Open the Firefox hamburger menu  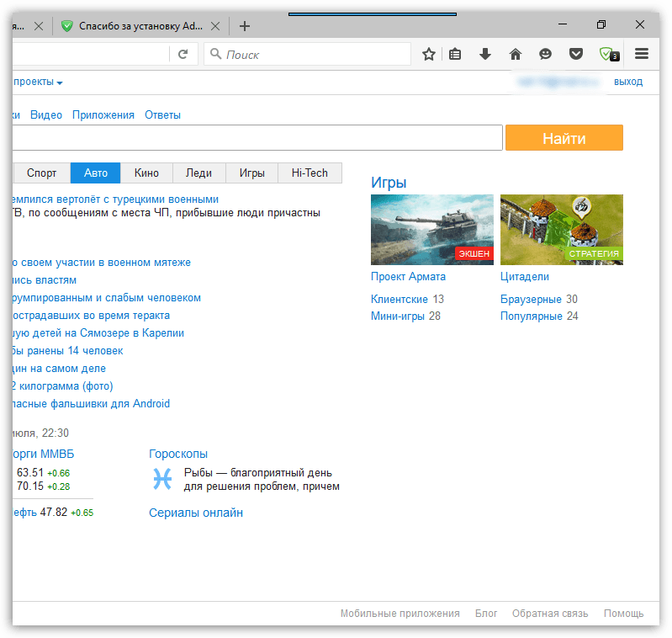tap(642, 54)
